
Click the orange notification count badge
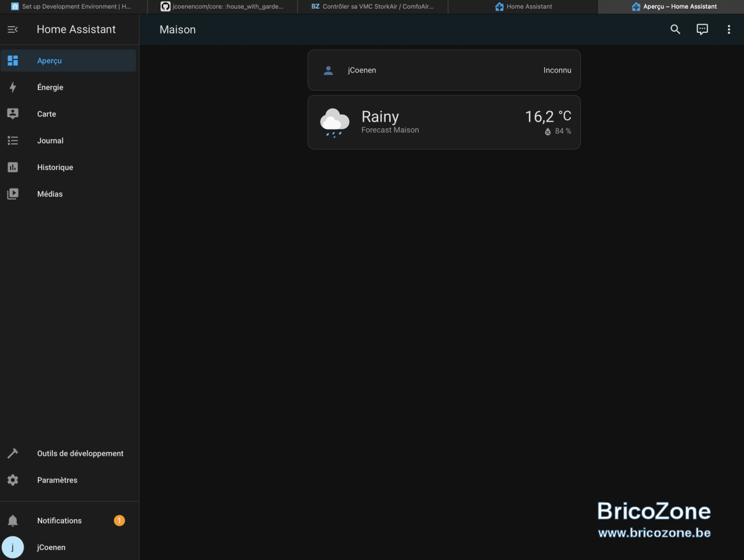(x=119, y=520)
